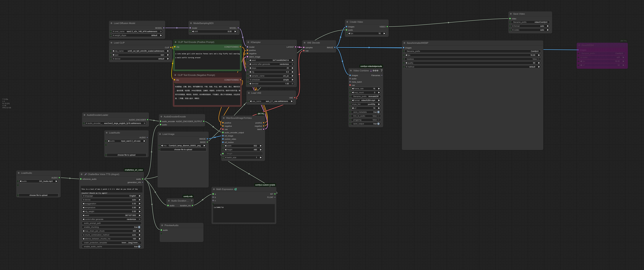Open the Audio Duration help question mark
Viewport: 644px width, 270px height.
pyautogui.click(x=192, y=201)
